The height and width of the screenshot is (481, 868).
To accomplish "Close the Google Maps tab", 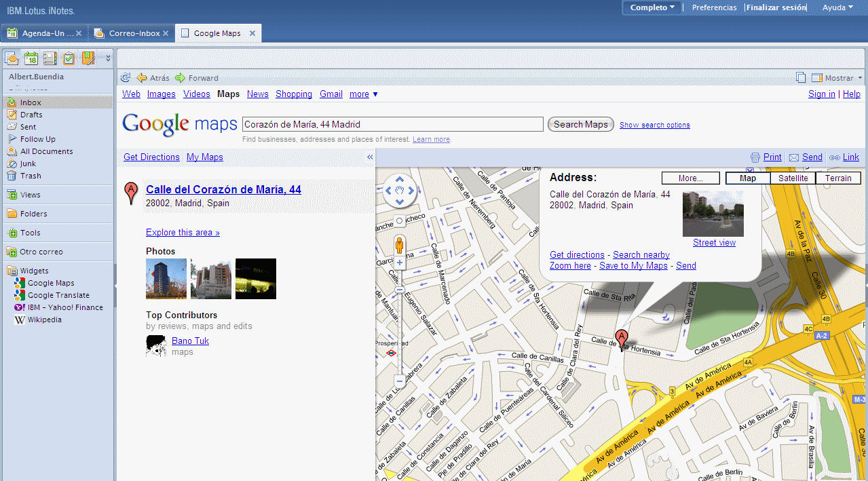I will click(x=252, y=33).
